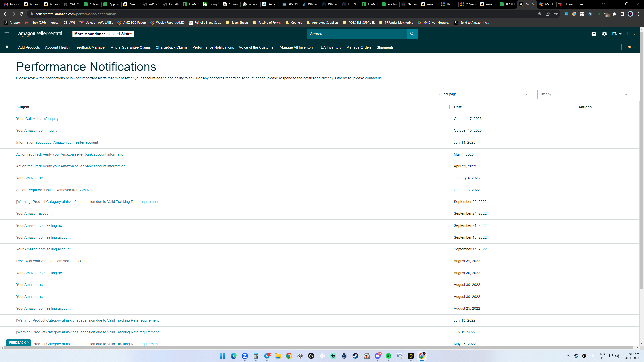This screenshot has width=644, height=362.
Task: Open AMZ EOD Report bookmark
Action: coord(132,23)
